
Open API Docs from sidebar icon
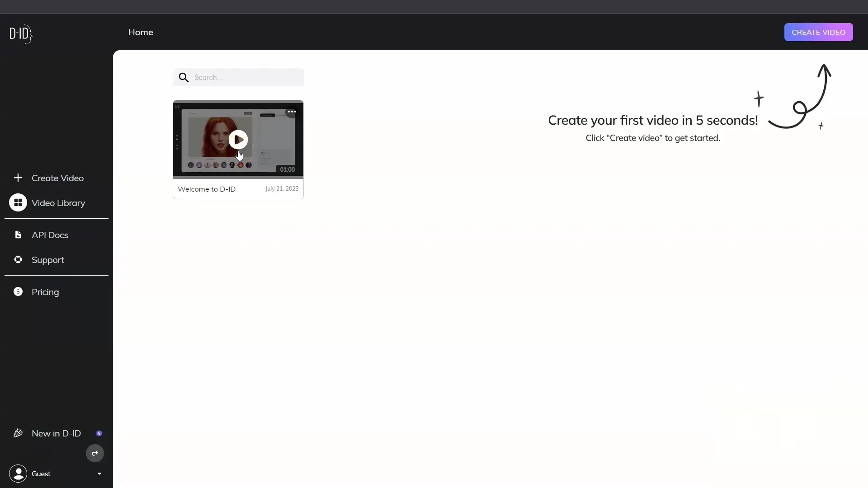pos(18,234)
